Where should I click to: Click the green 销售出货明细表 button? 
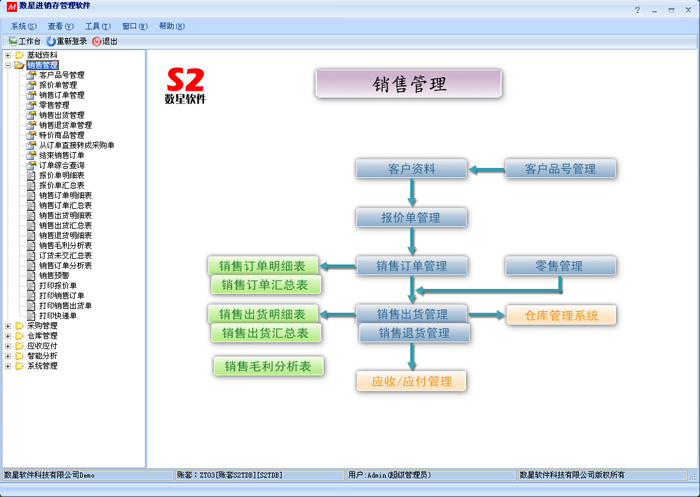tap(262, 314)
